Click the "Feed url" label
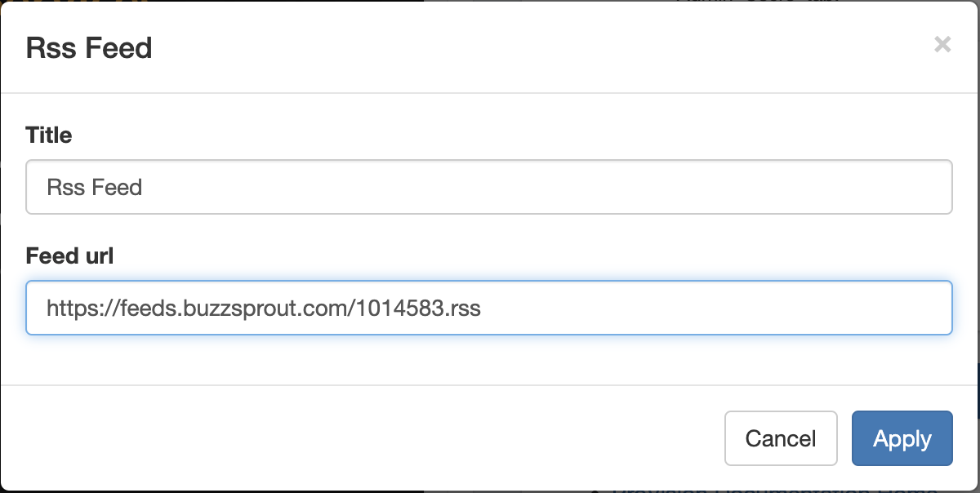Viewport: 980px width, 493px height. 69,256
